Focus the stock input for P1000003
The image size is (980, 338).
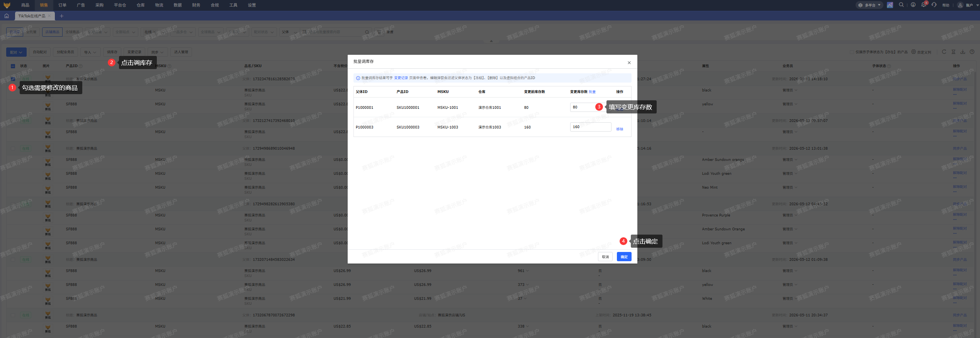591,127
